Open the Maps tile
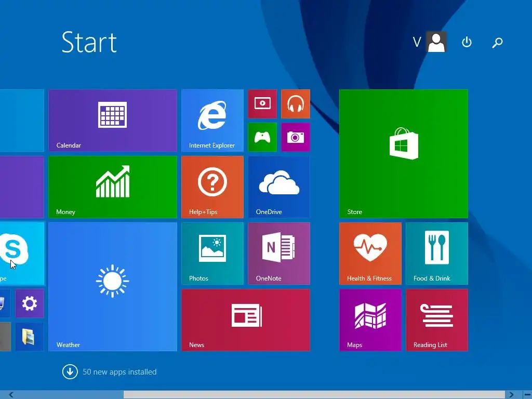The width and height of the screenshot is (532, 399). [370, 320]
